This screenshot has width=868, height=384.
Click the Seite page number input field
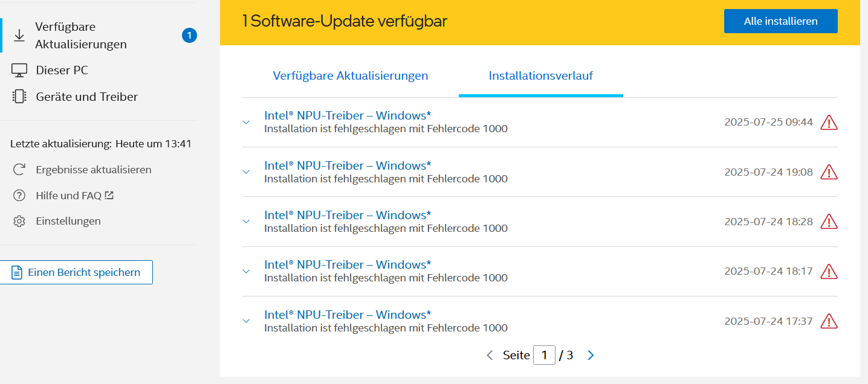point(544,356)
